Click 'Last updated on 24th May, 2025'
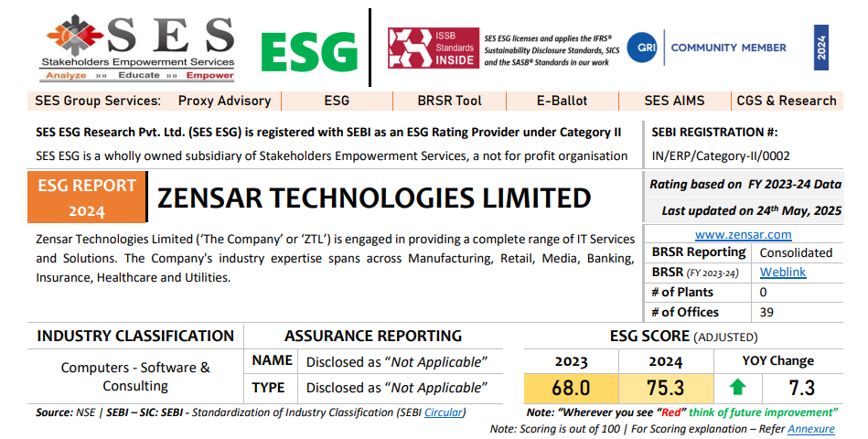Viewport: 868px width, 439px height. (x=752, y=210)
